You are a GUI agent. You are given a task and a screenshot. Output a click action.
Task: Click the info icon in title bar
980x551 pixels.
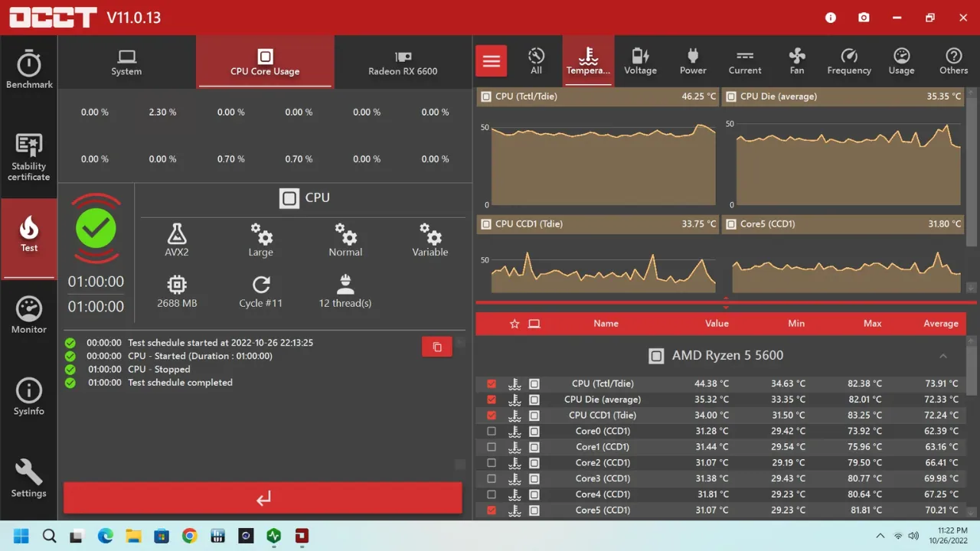(831, 18)
